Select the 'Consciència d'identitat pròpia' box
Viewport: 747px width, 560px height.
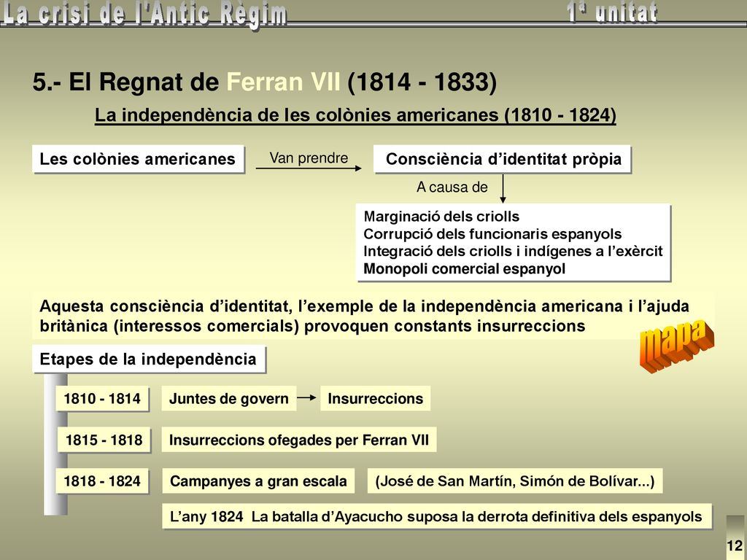click(x=503, y=159)
